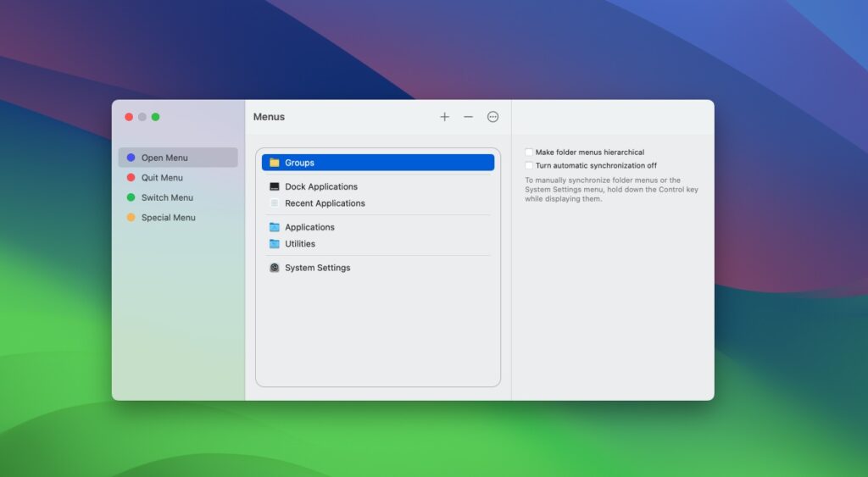Open the more options ellipsis button

click(492, 117)
